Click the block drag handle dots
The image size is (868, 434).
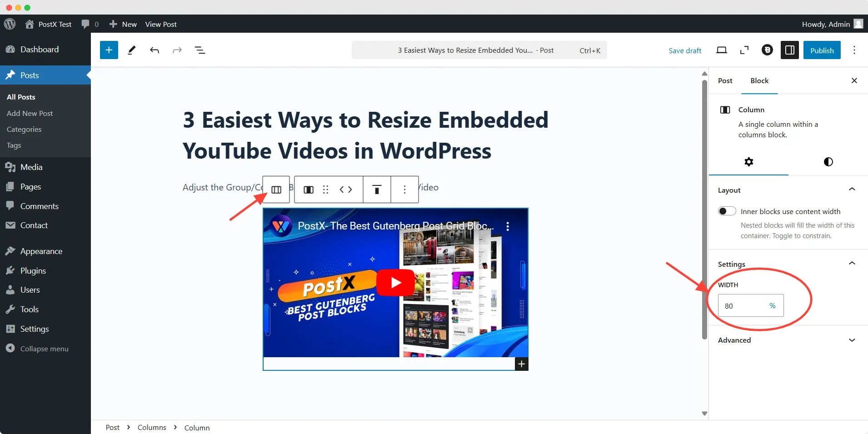(325, 190)
